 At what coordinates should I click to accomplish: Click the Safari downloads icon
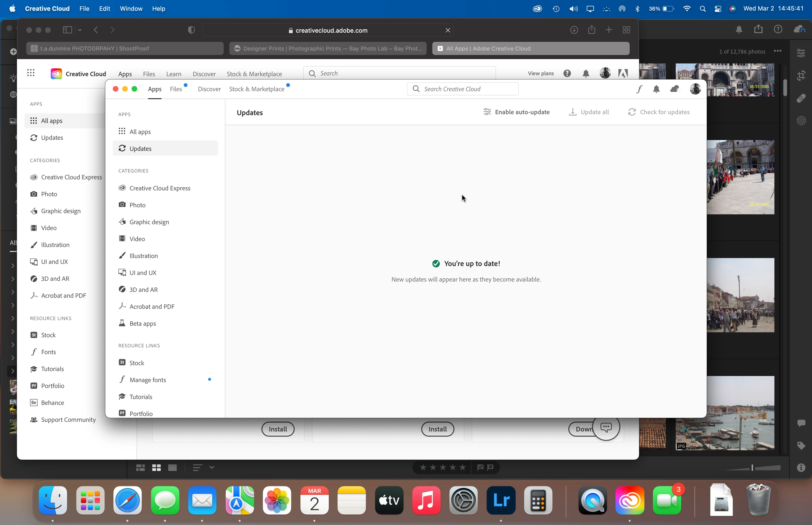click(574, 30)
